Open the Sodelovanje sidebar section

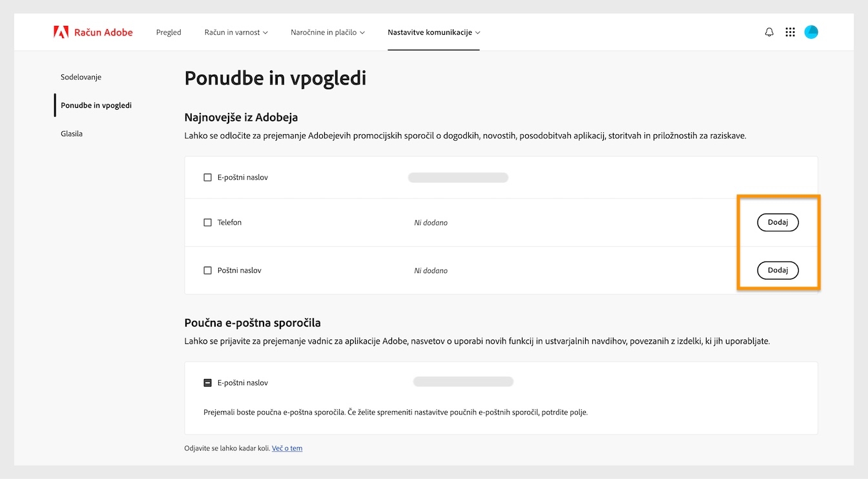[x=80, y=77]
